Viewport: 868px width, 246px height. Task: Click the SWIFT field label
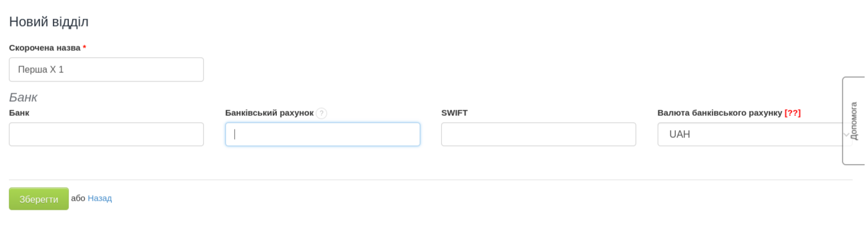(x=454, y=113)
